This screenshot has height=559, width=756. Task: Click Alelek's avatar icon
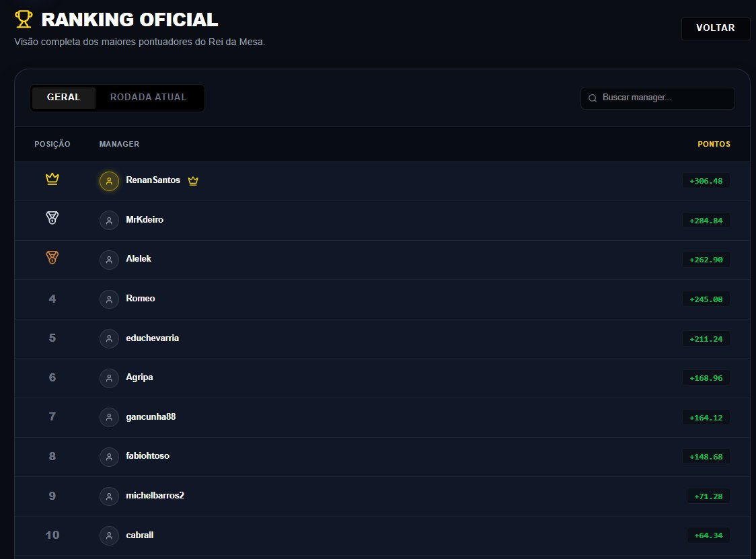(109, 260)
